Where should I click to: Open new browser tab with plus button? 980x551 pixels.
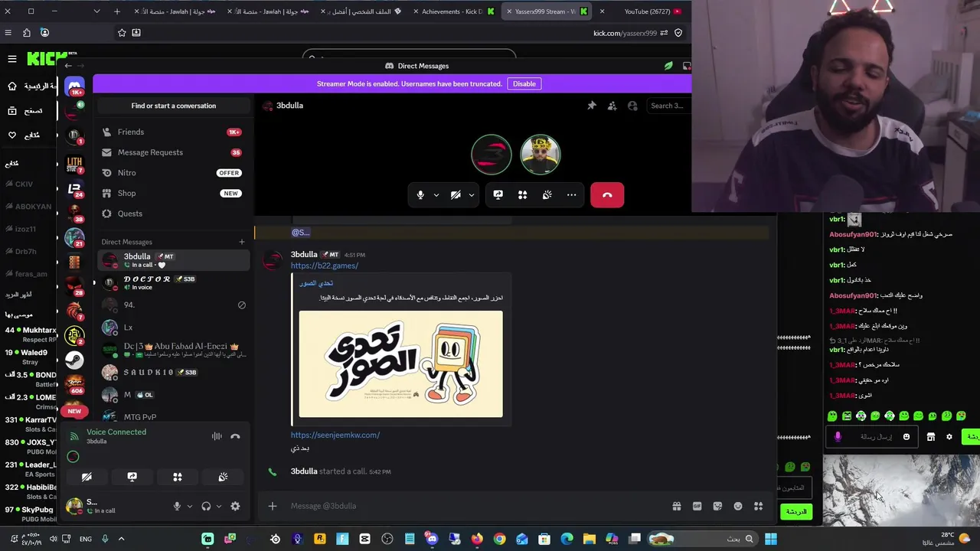pyautogui.click(x=117, y=11)
